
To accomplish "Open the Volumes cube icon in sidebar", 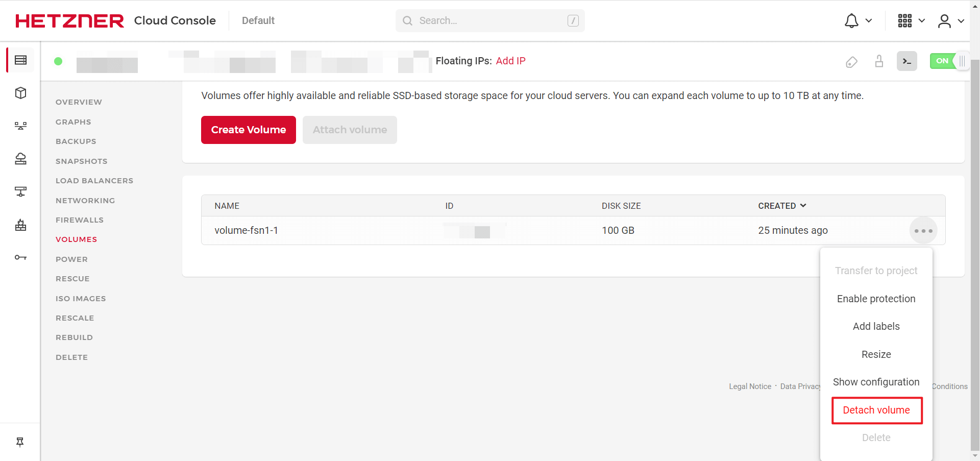I will pos(20,93).
